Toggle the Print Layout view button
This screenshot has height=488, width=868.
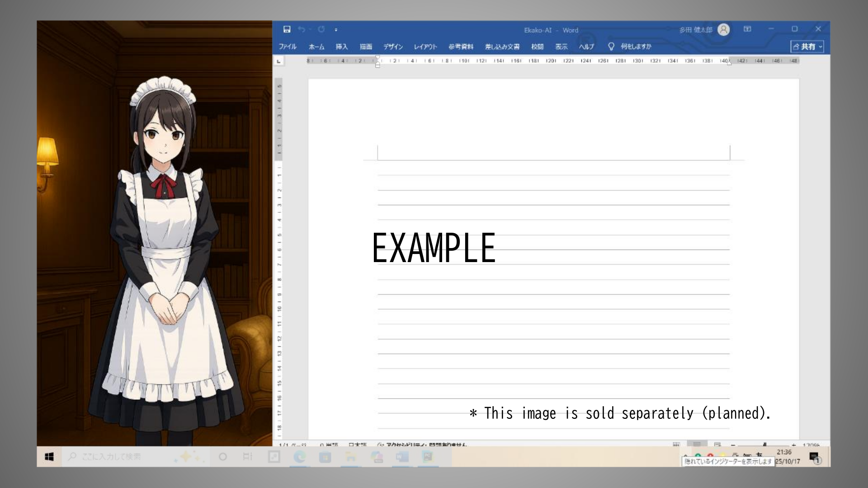pos(697,445)
